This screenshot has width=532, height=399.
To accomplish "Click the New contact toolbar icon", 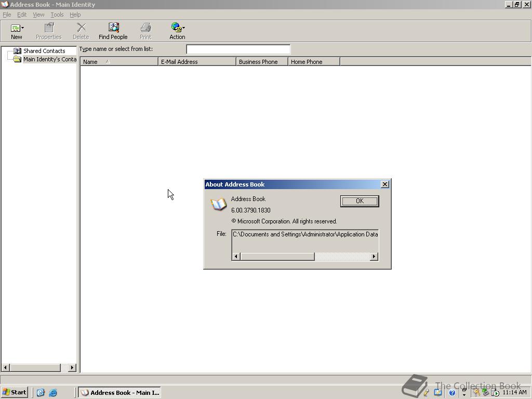I will pos(15,28).
